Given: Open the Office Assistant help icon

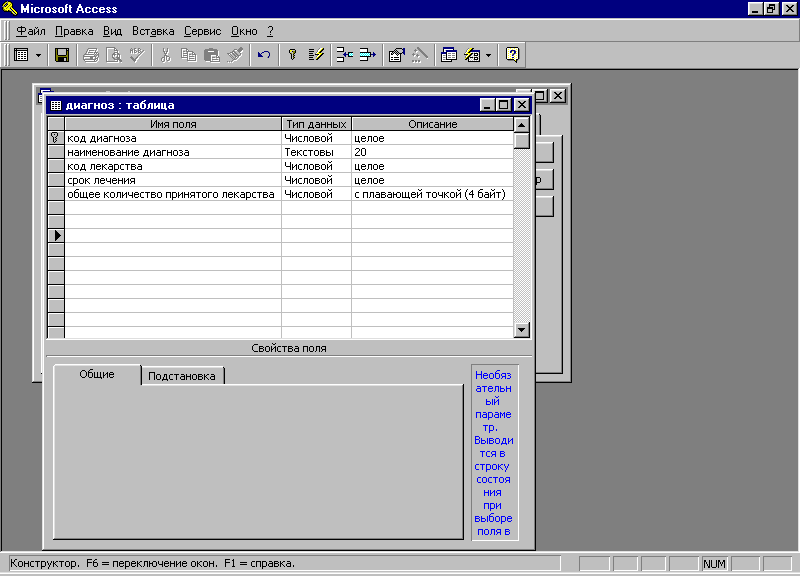Looking at the screenshot, I should [512, 55].
